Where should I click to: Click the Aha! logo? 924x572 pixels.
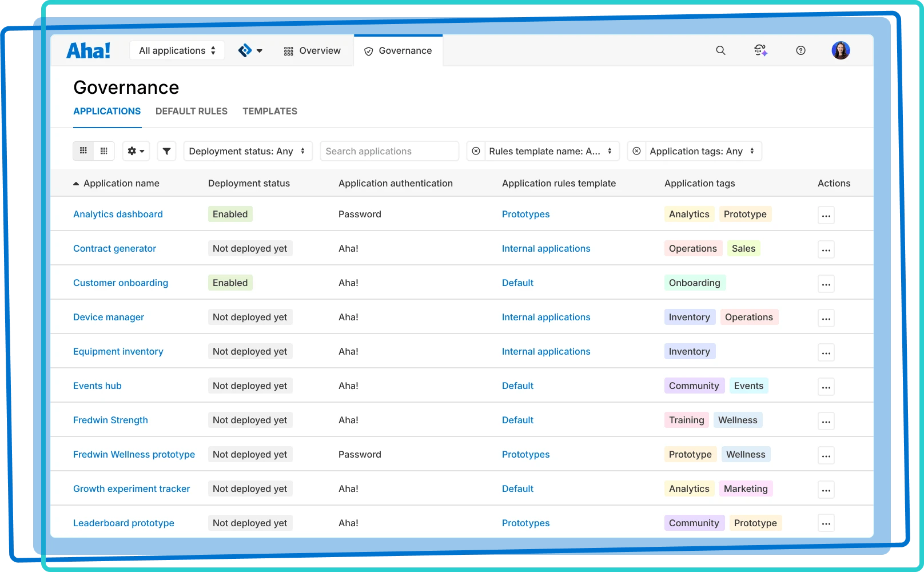pyautogui.click(x=89, y=50)
